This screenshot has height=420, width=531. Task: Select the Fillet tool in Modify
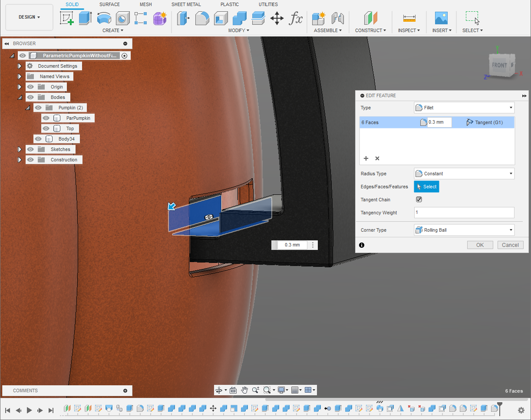(202, 18)
